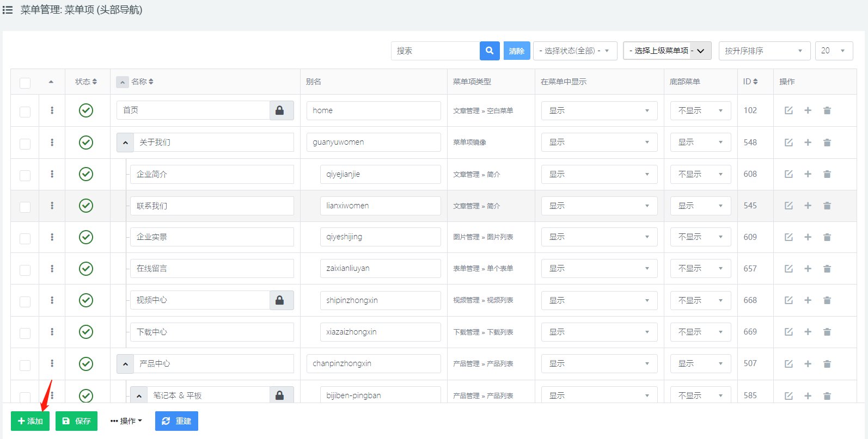The width and height of the screenshot is (868, 439).
Task: Click the edit icon for 下载中心 row
Action: [788, 332]
